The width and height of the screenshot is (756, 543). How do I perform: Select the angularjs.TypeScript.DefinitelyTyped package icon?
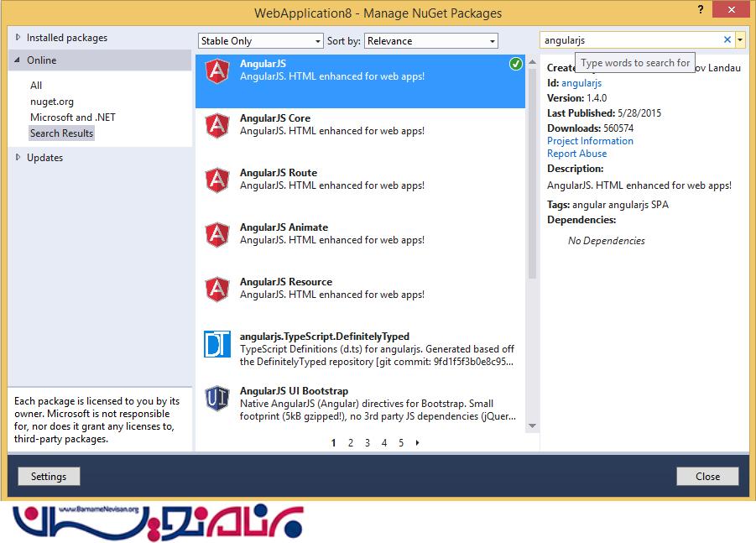217,344
